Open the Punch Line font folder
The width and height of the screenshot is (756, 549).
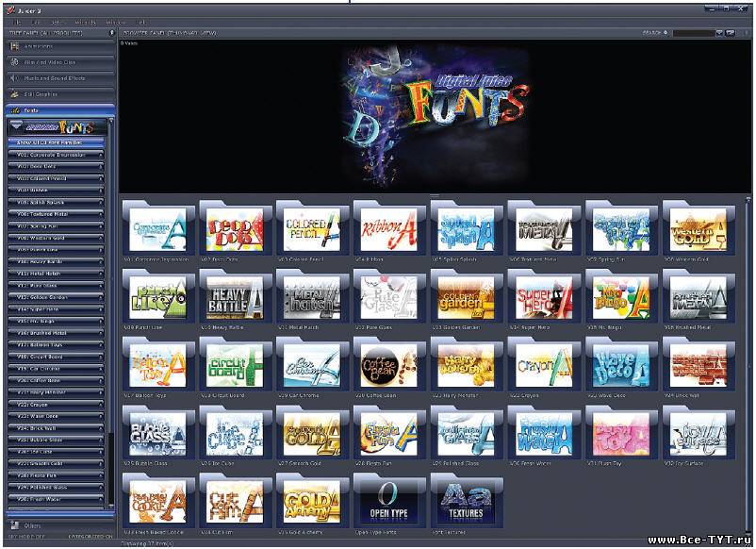(158, 297)
